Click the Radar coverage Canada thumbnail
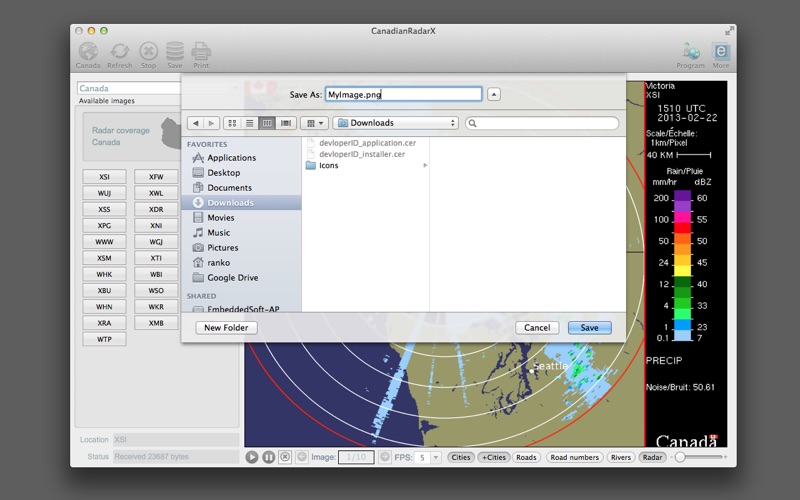This screenshot has height=500, width=800. coord(132,136)
